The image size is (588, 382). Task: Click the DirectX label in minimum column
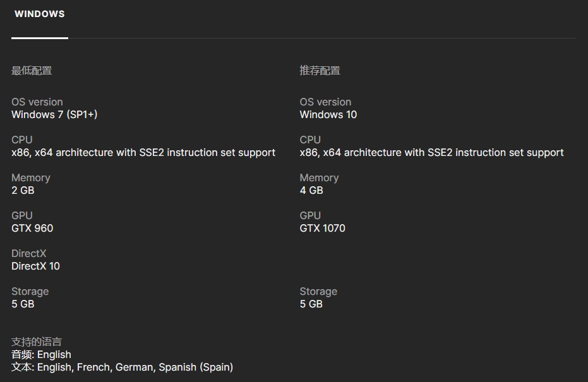pyautogui.click(x=29, y=253)
